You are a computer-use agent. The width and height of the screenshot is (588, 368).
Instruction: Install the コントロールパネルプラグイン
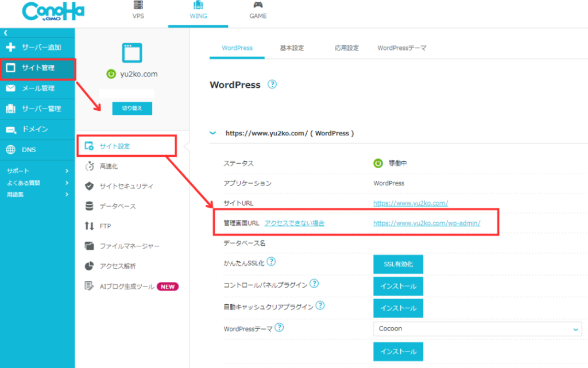399,286
